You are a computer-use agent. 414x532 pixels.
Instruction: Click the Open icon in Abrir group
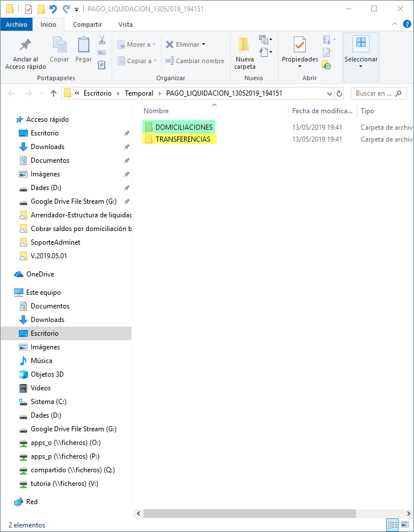[327, 40]
